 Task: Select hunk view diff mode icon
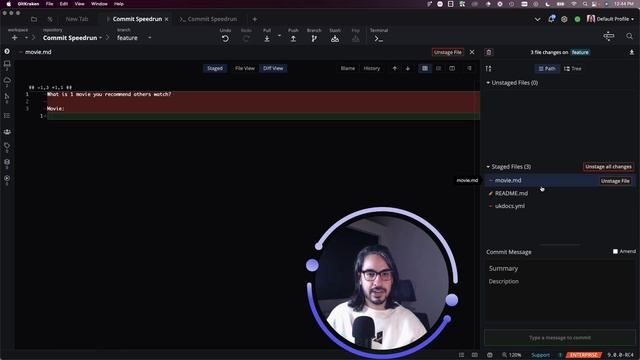(425, 69)
